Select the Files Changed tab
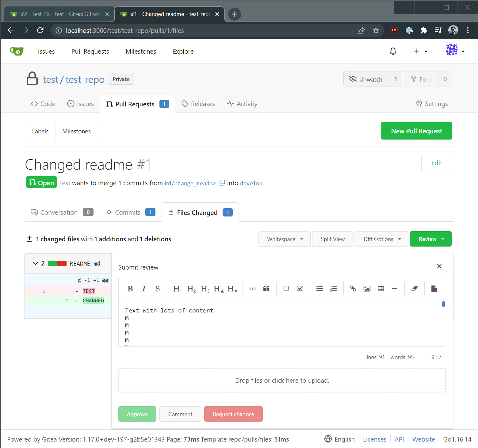478x448 pixels. pyautogui.click(x=200, y=212)
